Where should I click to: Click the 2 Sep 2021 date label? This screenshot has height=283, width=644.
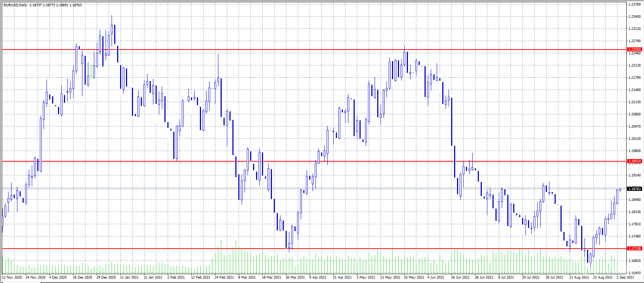coord(625,277)
